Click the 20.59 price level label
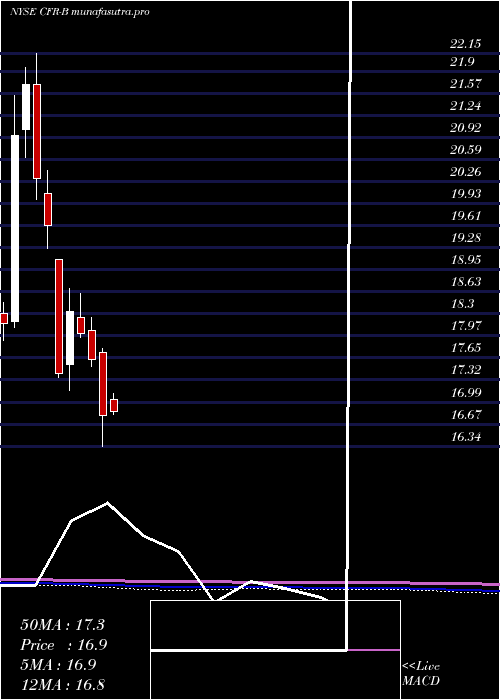Screen dimensions: 500x700 click(x=466, y=150)
